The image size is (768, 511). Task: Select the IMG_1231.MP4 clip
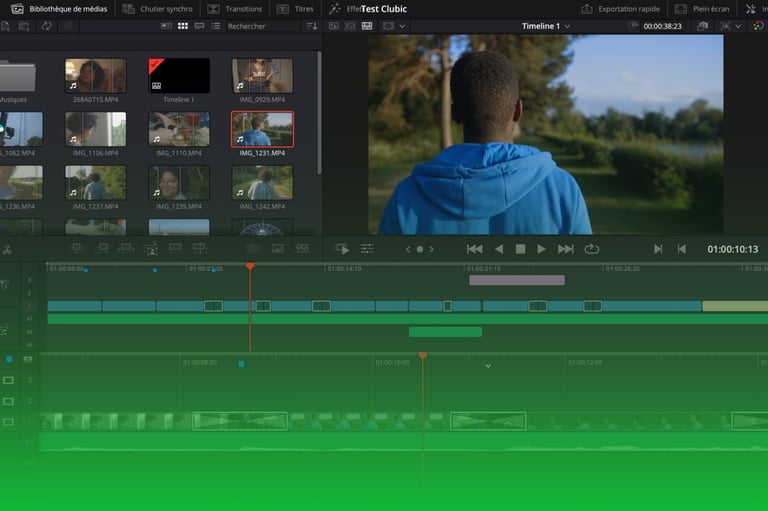pyautogui.click(x=263, y=129)
